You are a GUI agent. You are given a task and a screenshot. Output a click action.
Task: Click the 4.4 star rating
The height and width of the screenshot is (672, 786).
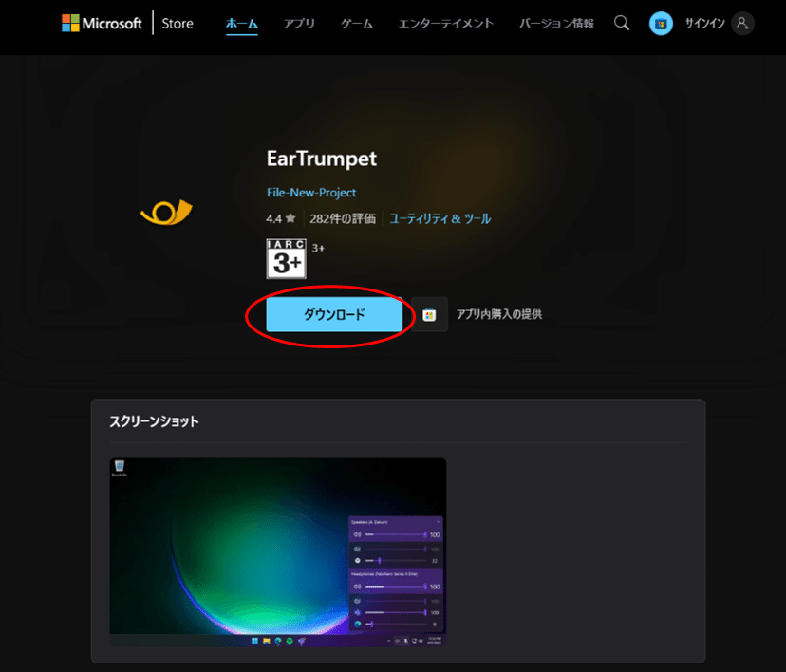click(x=281, y=218)
